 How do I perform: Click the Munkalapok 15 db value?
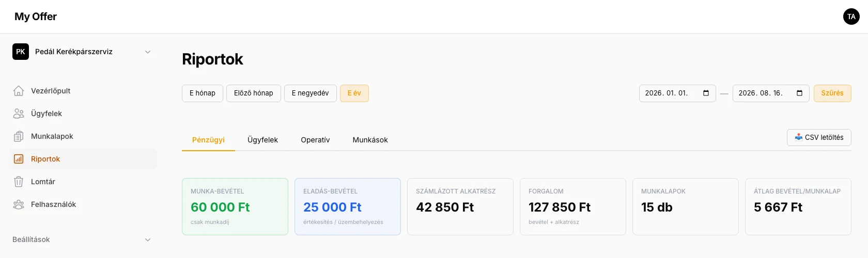pos(657,207)
